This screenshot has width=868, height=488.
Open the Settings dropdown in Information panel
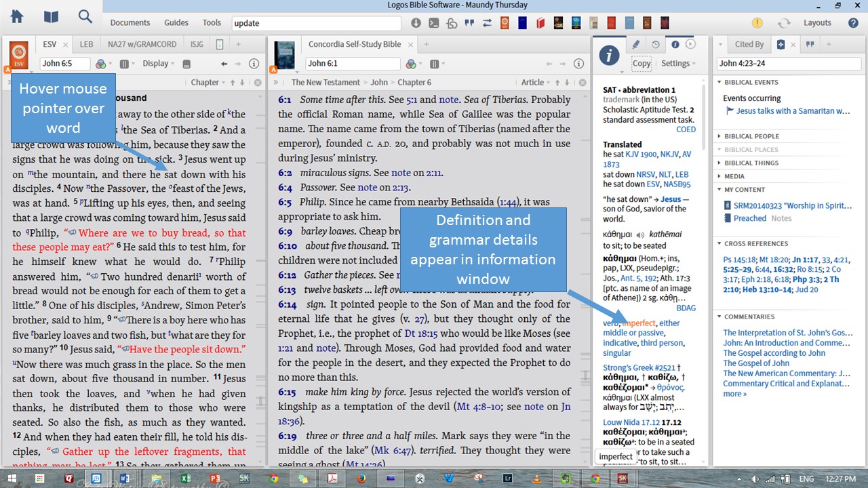point(678,63)
